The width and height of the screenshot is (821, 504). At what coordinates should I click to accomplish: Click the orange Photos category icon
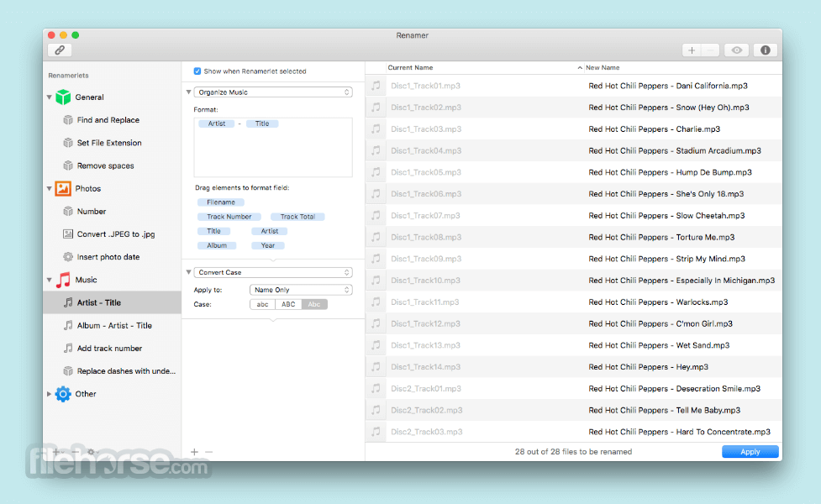tap(63, 188)
